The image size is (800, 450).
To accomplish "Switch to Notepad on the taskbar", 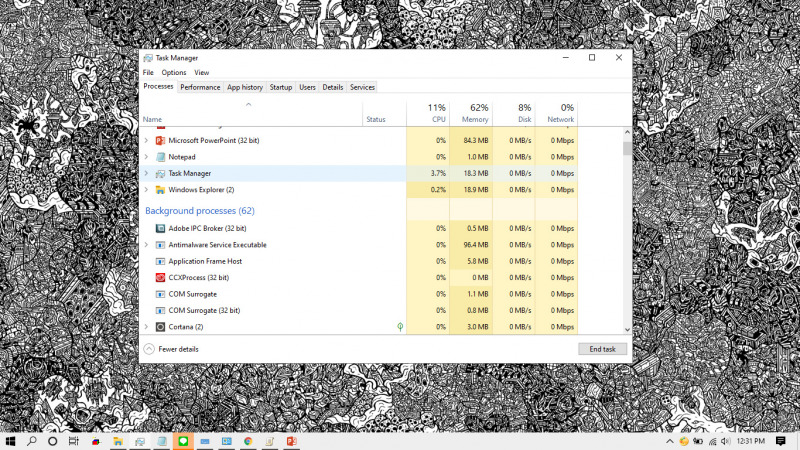I will 162,441.
